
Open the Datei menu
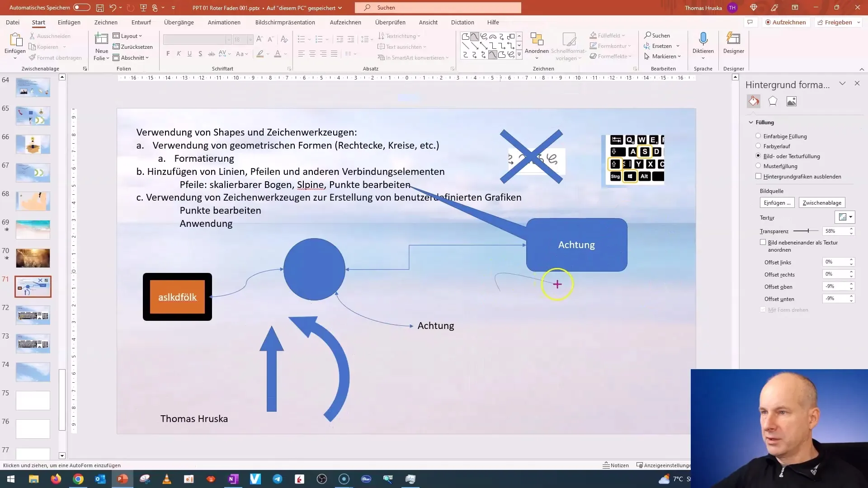(x=13, y=22)
